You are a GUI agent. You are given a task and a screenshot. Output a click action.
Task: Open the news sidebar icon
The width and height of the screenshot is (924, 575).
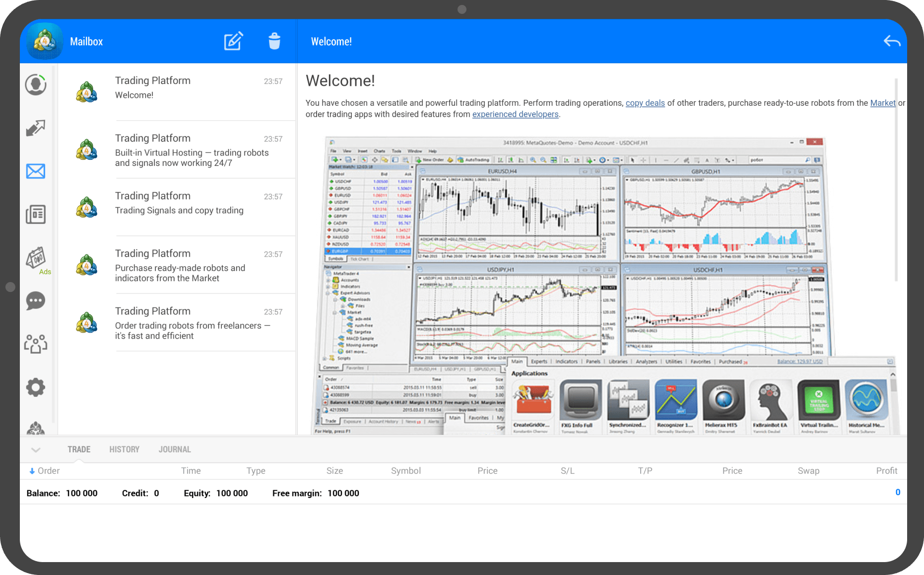point(36,215)
